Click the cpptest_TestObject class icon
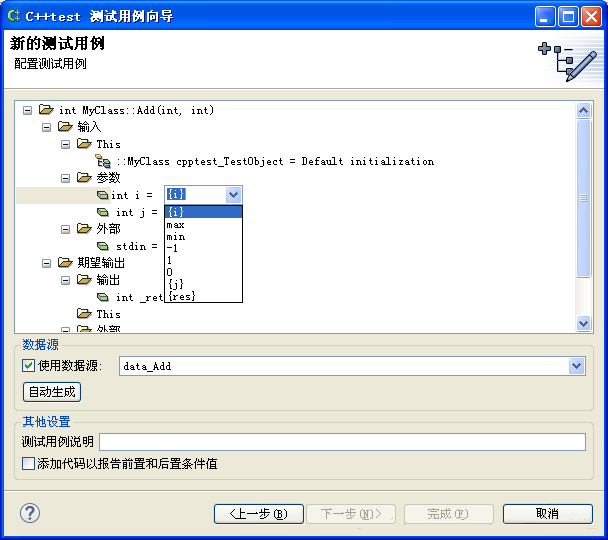 tap(103, 161)
